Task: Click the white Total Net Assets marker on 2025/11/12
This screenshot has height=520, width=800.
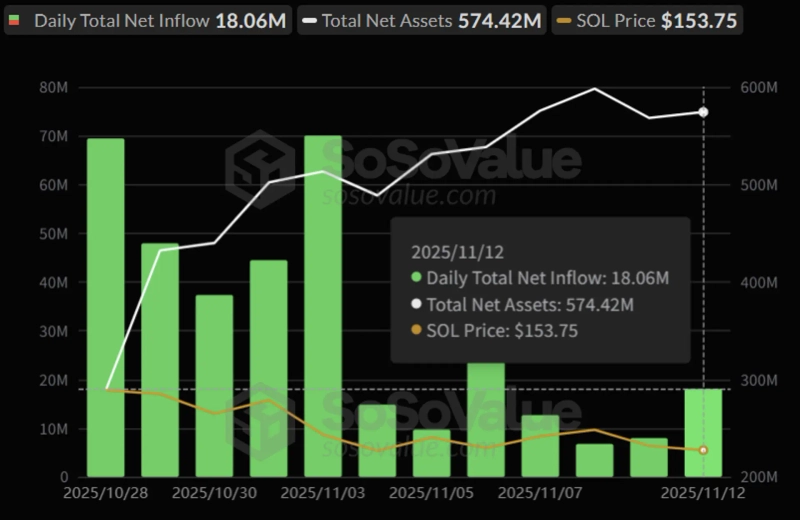Action: click(x=703, y=112)
